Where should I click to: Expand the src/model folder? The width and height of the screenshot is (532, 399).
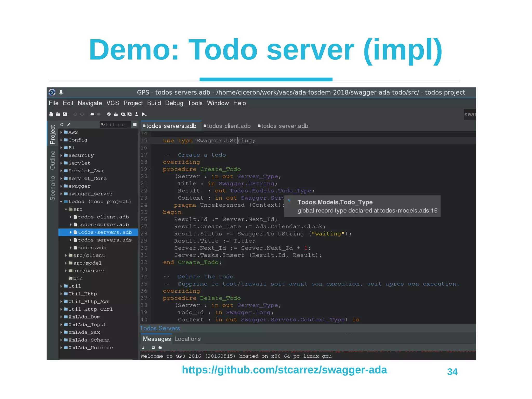[x=66, y=263]
